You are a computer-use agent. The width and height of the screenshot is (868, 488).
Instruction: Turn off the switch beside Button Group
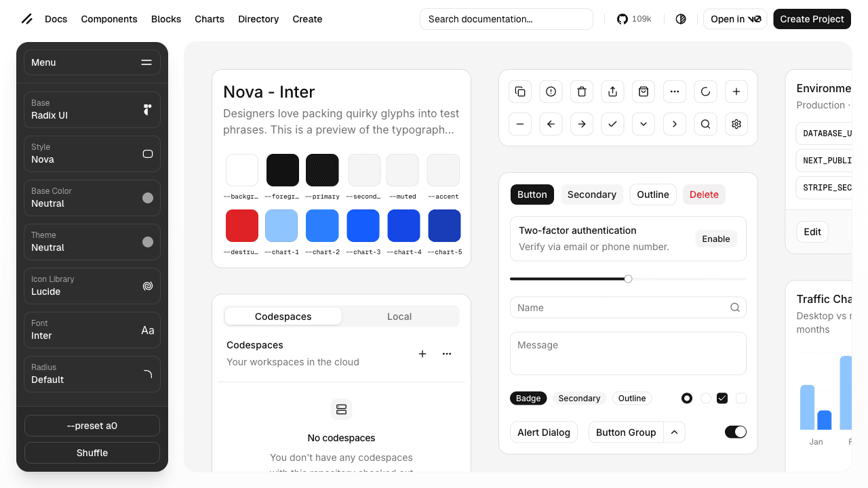pyautogui.click(x=735, y=432)
